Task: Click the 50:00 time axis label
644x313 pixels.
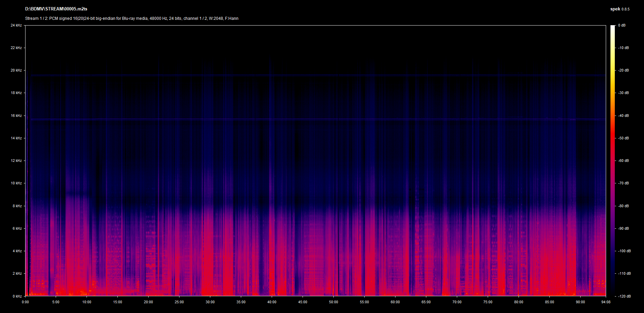Action: 333,302
